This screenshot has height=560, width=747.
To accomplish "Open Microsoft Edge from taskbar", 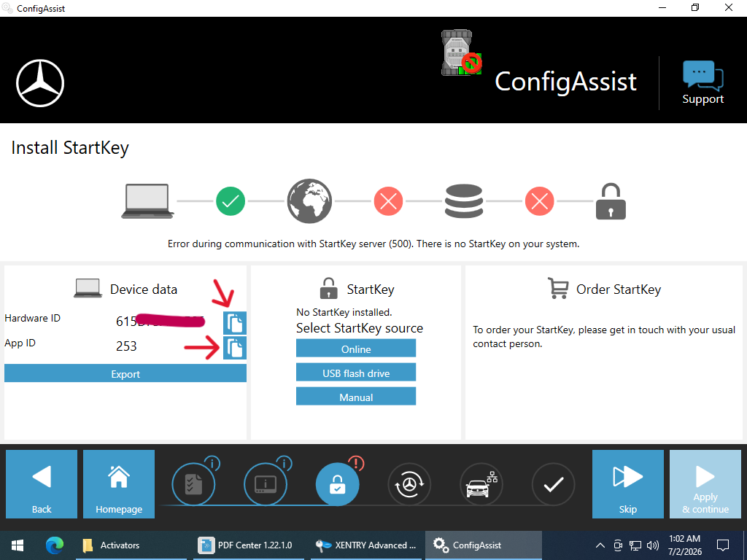I will tap(54, 545).
